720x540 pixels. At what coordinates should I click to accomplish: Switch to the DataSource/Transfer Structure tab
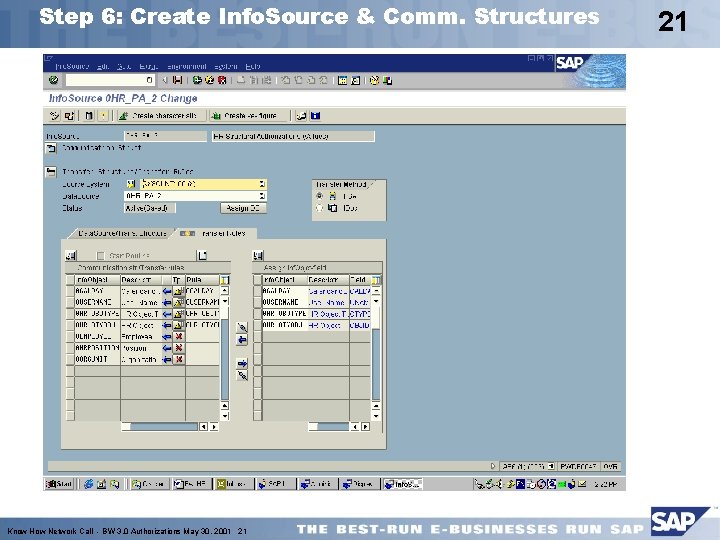122,233
